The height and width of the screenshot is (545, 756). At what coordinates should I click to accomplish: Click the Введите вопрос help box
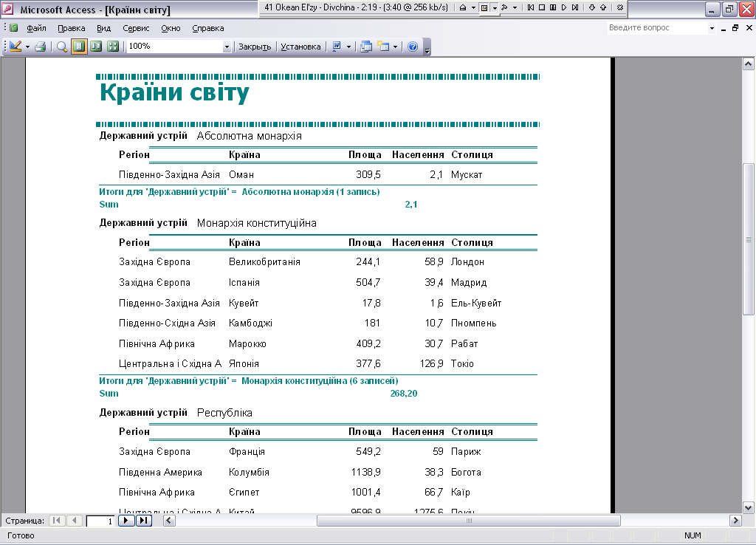[x=656, y=28]
